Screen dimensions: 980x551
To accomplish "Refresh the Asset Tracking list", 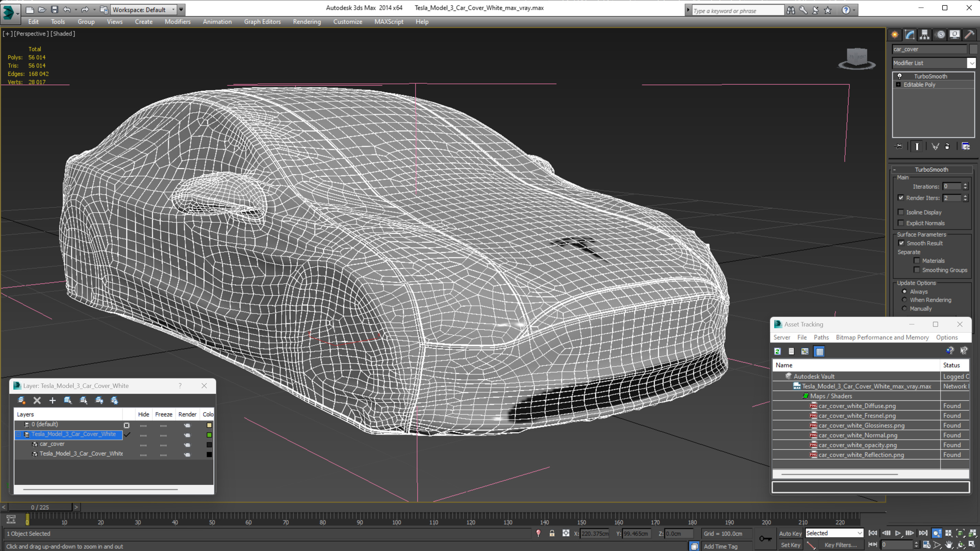I will (x=778, y=351).
